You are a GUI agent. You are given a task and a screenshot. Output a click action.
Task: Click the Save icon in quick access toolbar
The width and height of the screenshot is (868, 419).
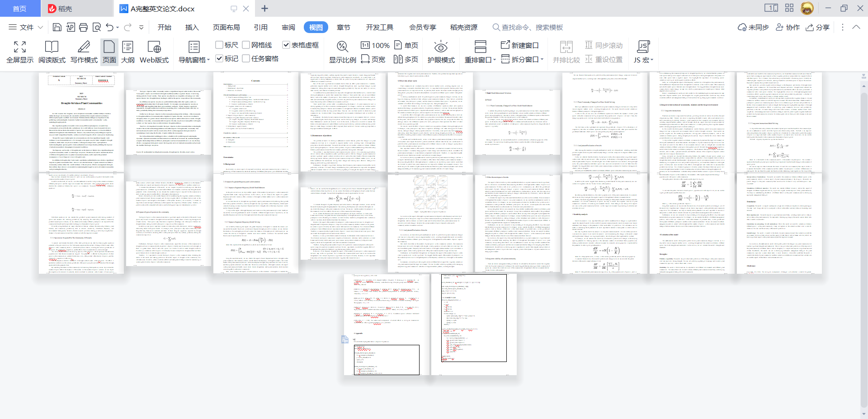[57, 28]
